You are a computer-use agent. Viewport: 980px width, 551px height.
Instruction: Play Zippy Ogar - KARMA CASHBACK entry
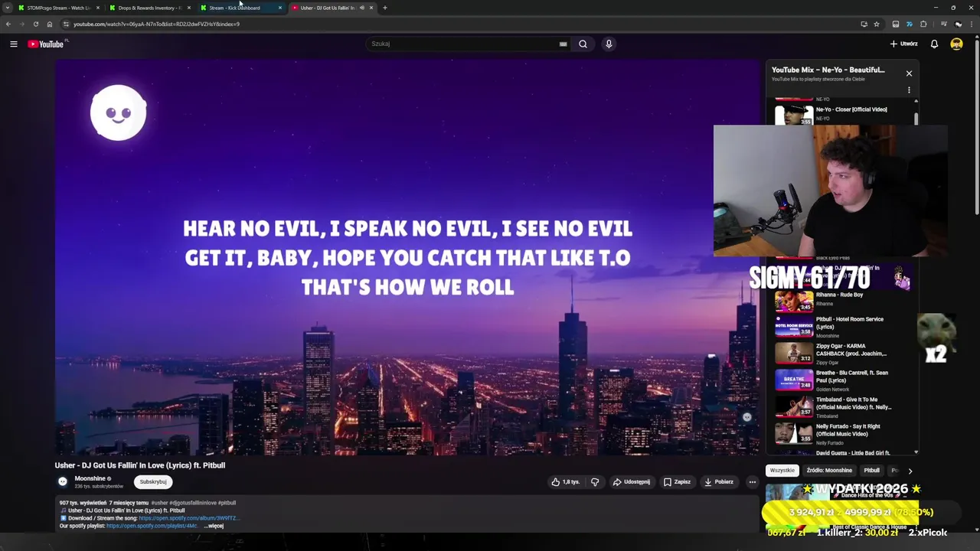point(842,353)
